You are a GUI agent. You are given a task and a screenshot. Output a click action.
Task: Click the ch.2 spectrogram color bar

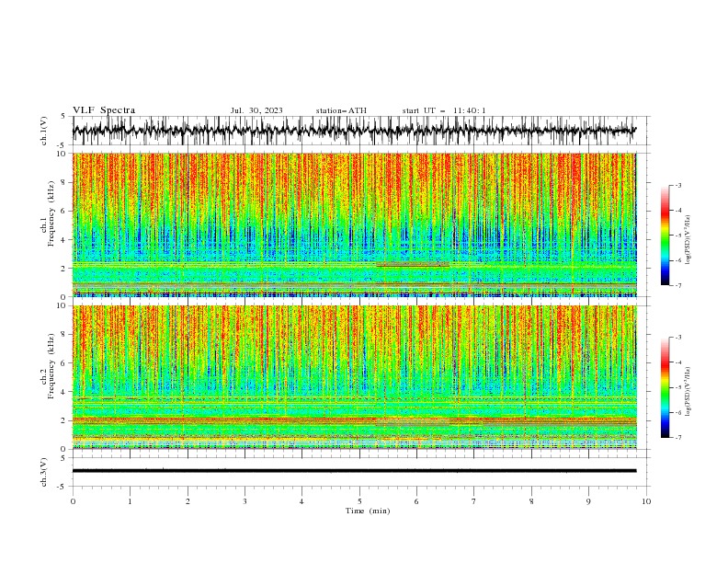(665, 387)
